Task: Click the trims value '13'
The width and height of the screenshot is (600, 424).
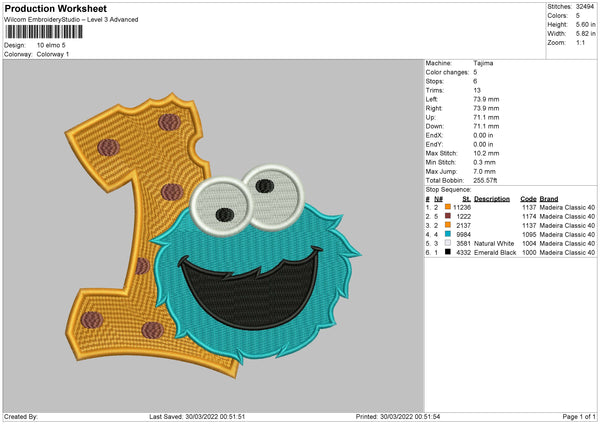Action: tap(477, 90)
